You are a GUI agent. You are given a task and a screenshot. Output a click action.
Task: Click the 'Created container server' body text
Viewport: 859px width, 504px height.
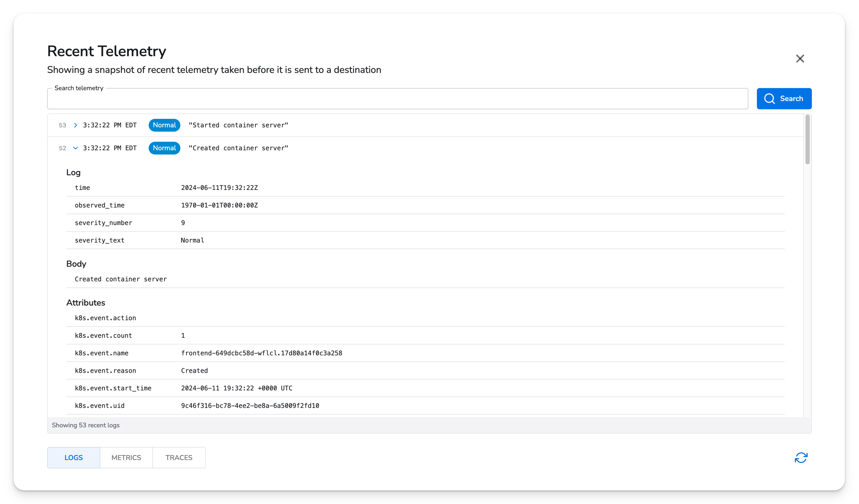pyautogui.click(x=120, y=279)
